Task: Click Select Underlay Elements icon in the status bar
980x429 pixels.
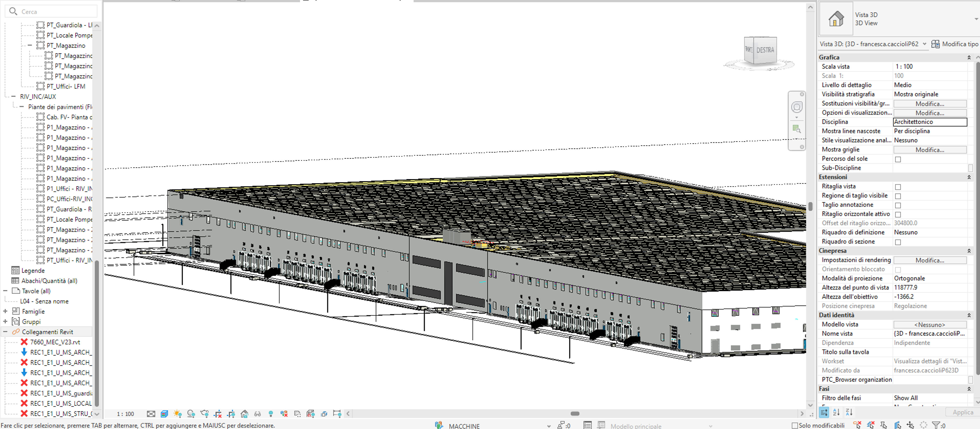Action: point(871,425)
